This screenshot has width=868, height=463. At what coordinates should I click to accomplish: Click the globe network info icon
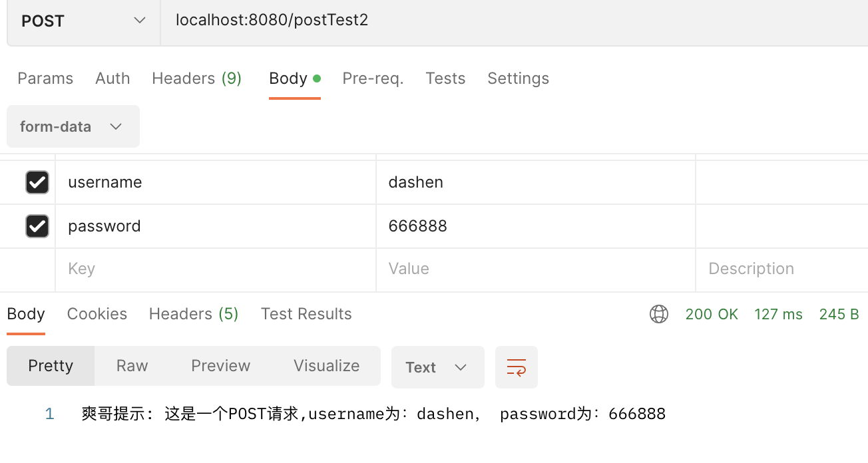point(659,314)
